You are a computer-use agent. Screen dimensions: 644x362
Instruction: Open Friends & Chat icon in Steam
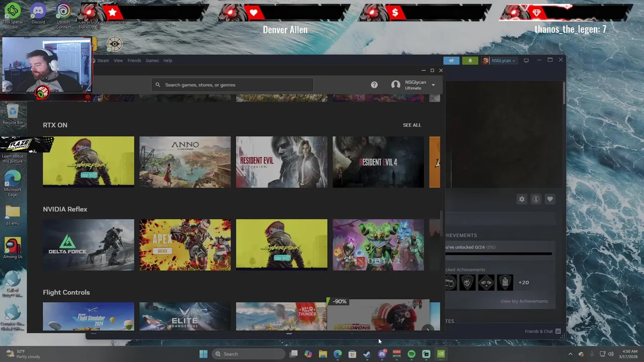pyautogui.click(x=558, y=331)
